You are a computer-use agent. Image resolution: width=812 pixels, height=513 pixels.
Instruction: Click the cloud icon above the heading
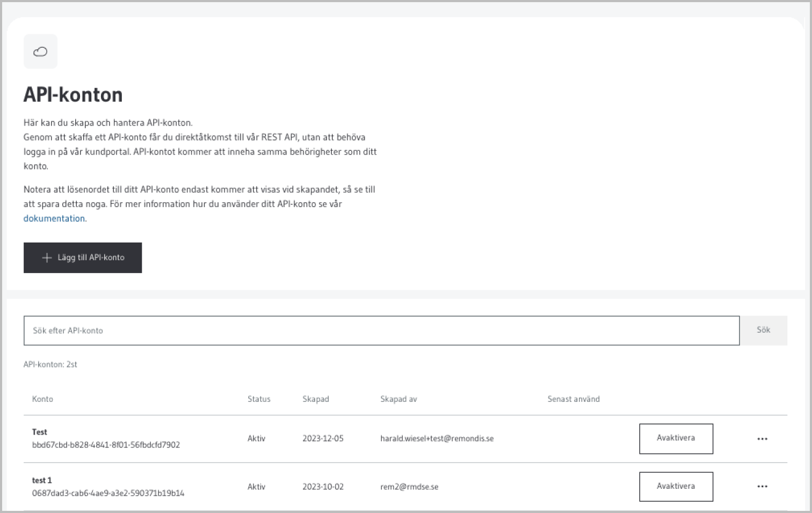tap(40, 52)
